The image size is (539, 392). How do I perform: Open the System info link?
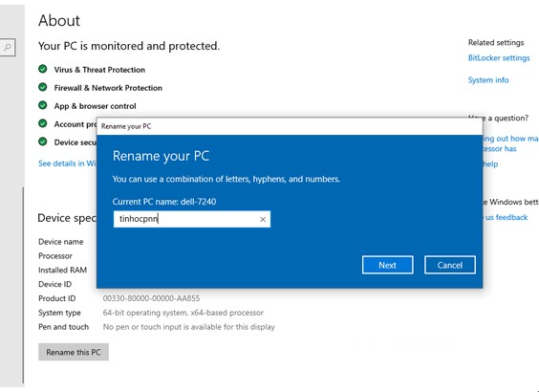click(488, 80)
